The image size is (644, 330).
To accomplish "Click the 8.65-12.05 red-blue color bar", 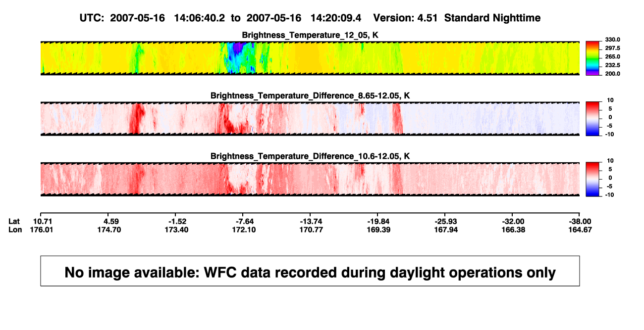I will click(593, 118).
